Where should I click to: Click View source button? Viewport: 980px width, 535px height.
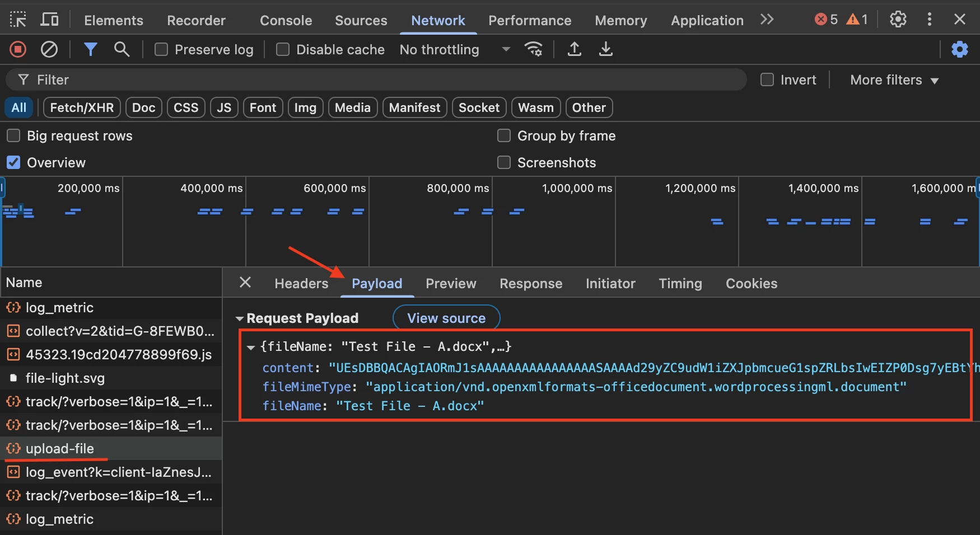click(x=446, y=318)
